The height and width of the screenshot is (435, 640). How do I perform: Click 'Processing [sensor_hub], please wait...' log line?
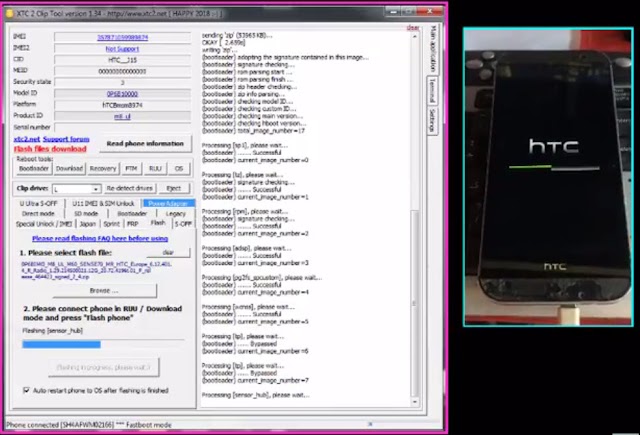256,395
